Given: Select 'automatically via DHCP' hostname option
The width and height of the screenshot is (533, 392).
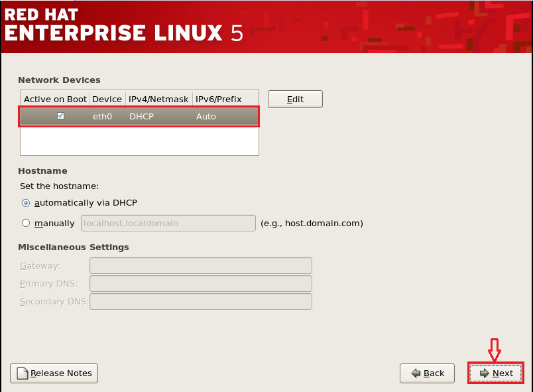Looking at the screenshot, I should 26,203.
